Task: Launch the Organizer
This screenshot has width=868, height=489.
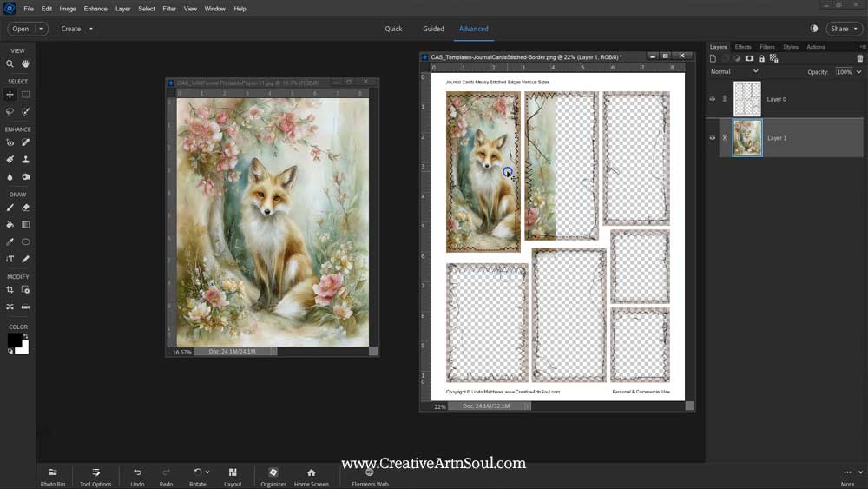Action: click(273, 477)
